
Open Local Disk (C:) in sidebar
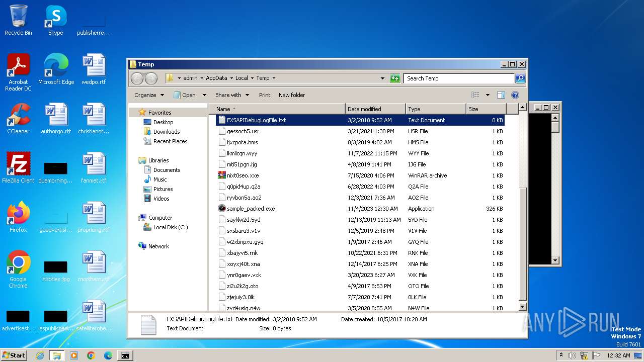(x=171, y=227)
